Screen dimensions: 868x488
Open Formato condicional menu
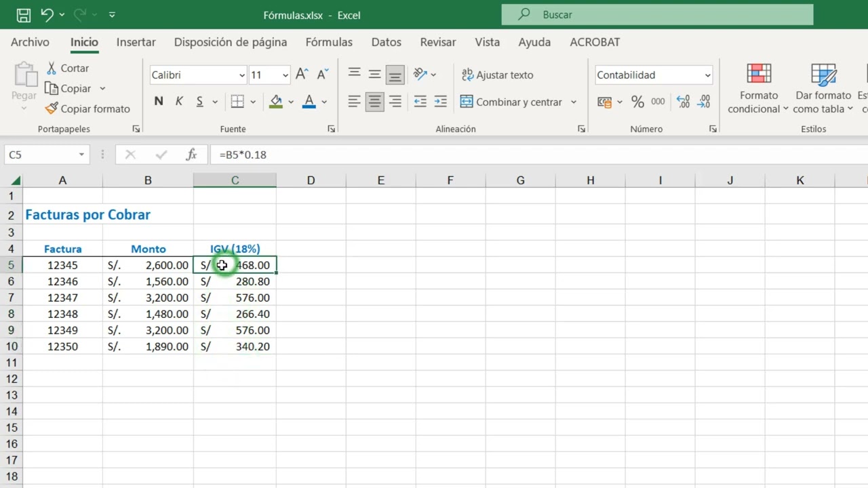[759, 89]
